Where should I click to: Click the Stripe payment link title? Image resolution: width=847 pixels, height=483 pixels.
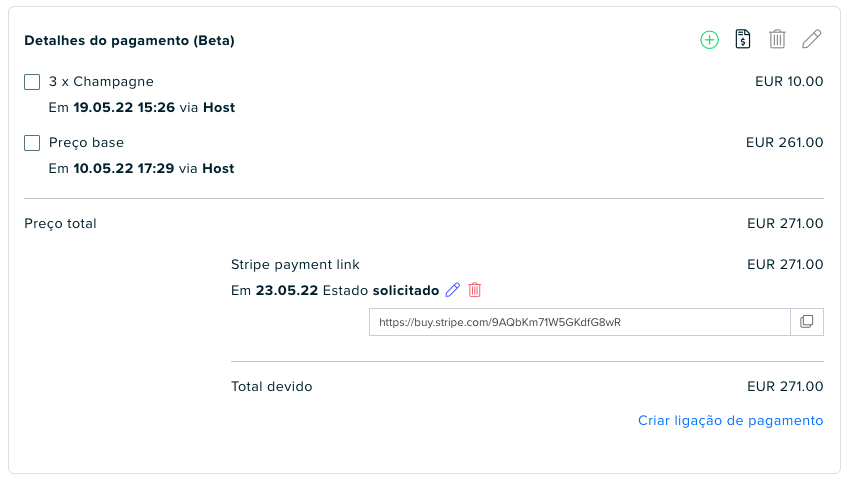(x=295, y=265)
